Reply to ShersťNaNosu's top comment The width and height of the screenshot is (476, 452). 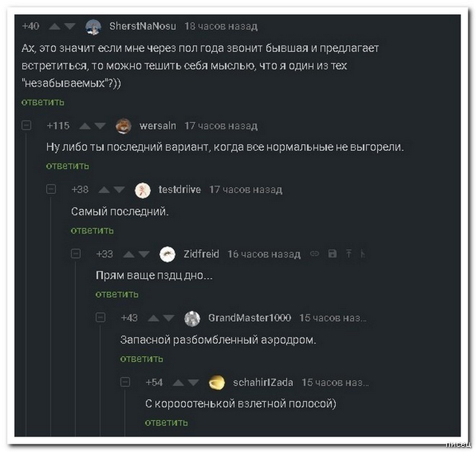point(42,102)
